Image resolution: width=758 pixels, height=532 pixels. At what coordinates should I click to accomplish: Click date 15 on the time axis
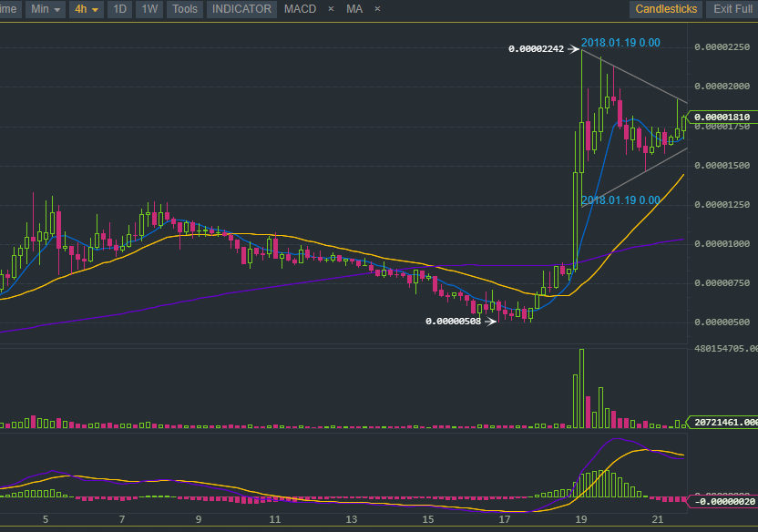[x=428, y=519]
